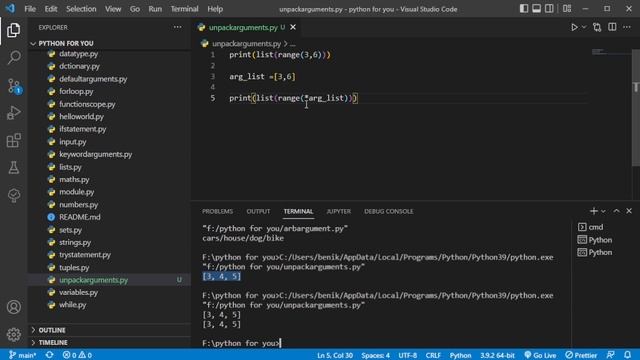Run the Python file with play button
Screen dimensions: 640x360
(574, 27)
